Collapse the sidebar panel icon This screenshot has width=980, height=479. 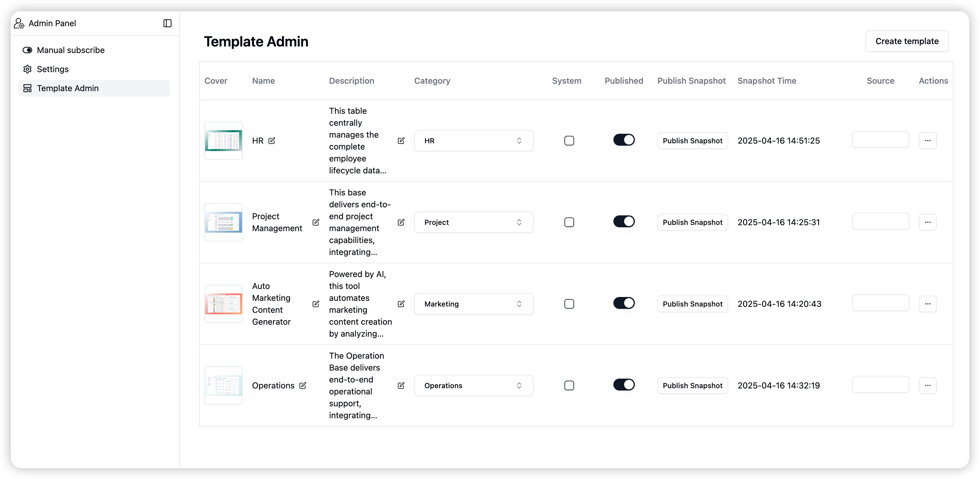point(168,23)
